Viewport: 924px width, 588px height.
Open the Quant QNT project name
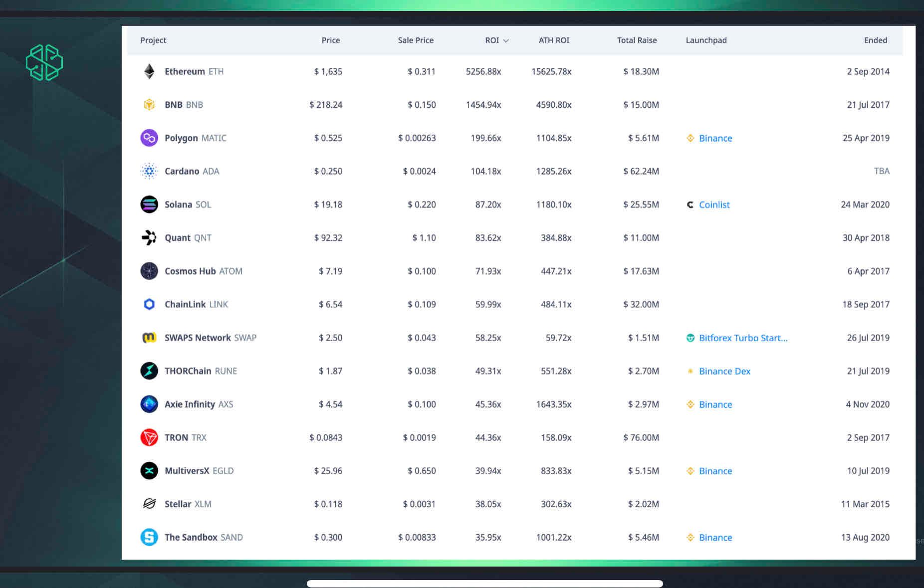click(188, 238)
